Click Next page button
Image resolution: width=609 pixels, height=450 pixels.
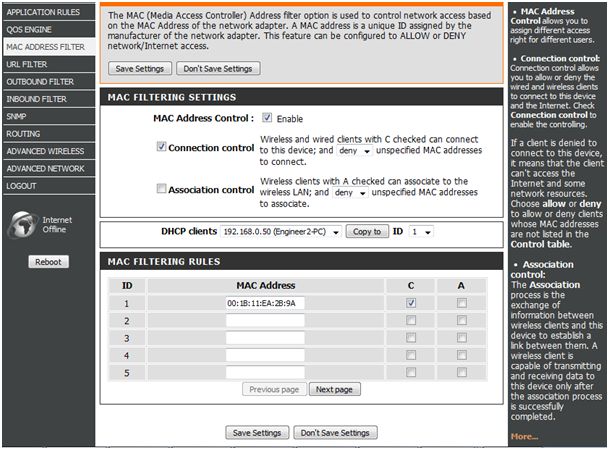334,389
